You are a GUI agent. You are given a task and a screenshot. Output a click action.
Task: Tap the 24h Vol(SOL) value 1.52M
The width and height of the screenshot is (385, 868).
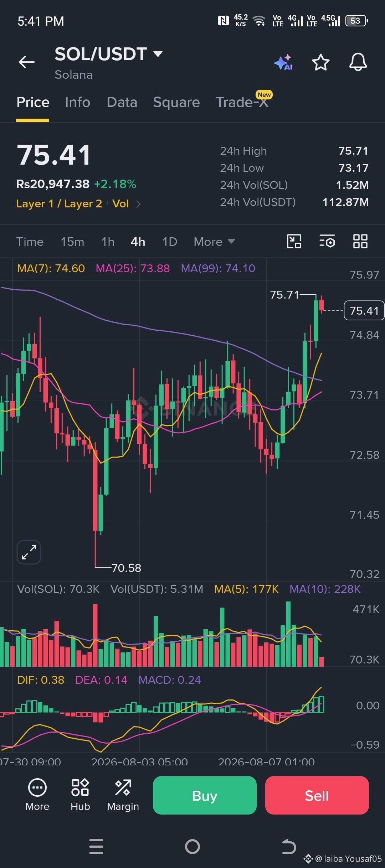tap(352, 185)
